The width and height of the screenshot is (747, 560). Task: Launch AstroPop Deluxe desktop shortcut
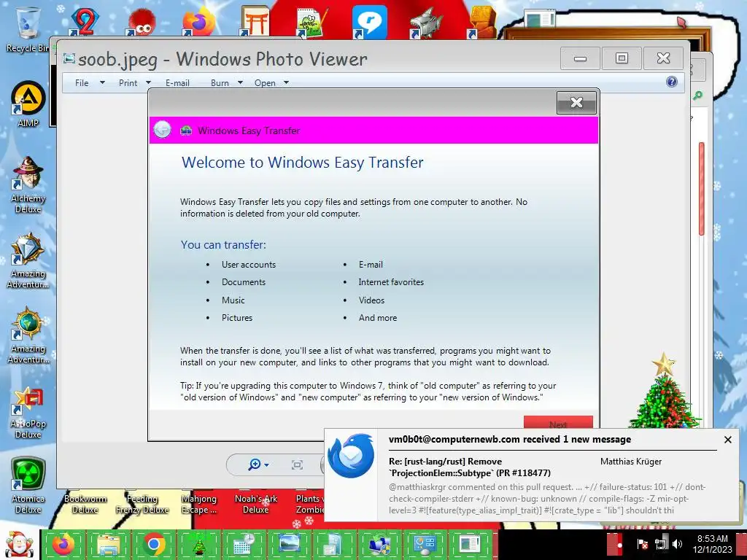28,413
